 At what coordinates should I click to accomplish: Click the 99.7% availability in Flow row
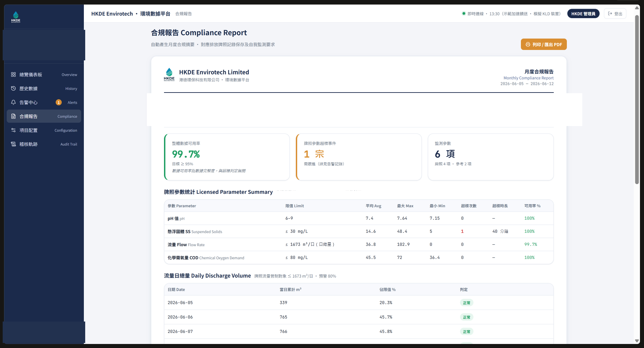pos(531,244)
